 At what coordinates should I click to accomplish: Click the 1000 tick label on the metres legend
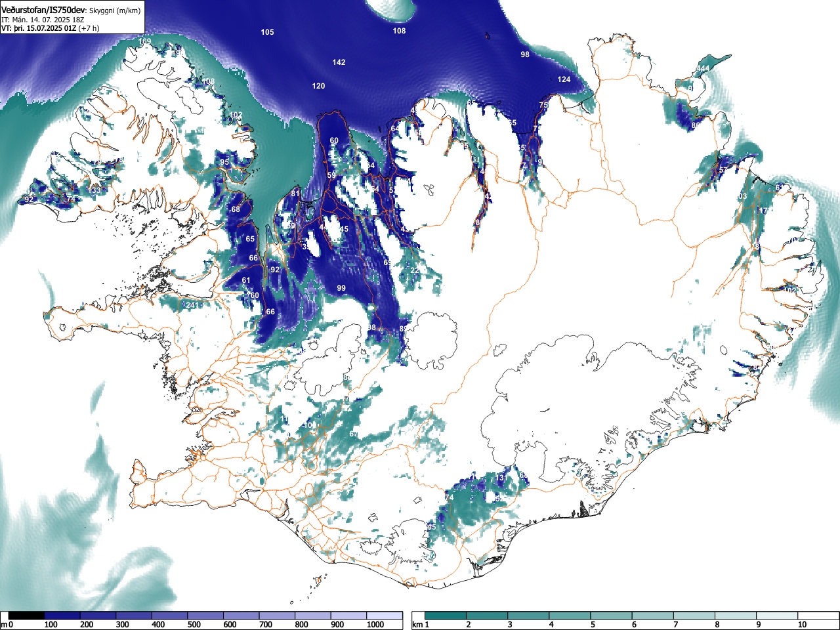click(x=375, y=625)
